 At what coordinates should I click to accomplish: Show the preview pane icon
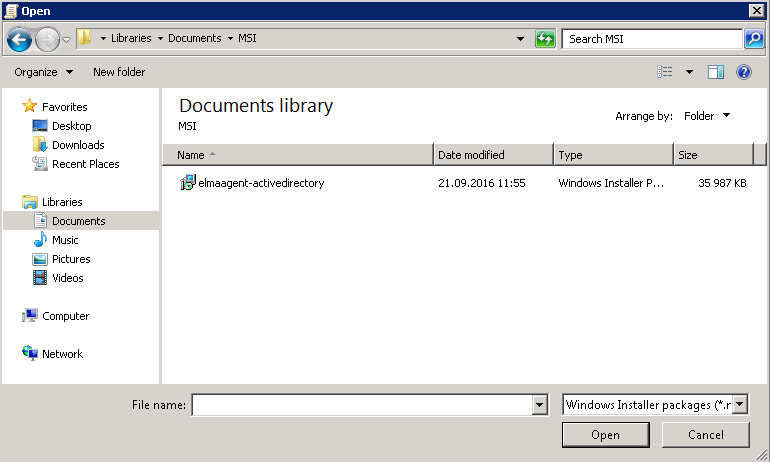pos(716,72)
